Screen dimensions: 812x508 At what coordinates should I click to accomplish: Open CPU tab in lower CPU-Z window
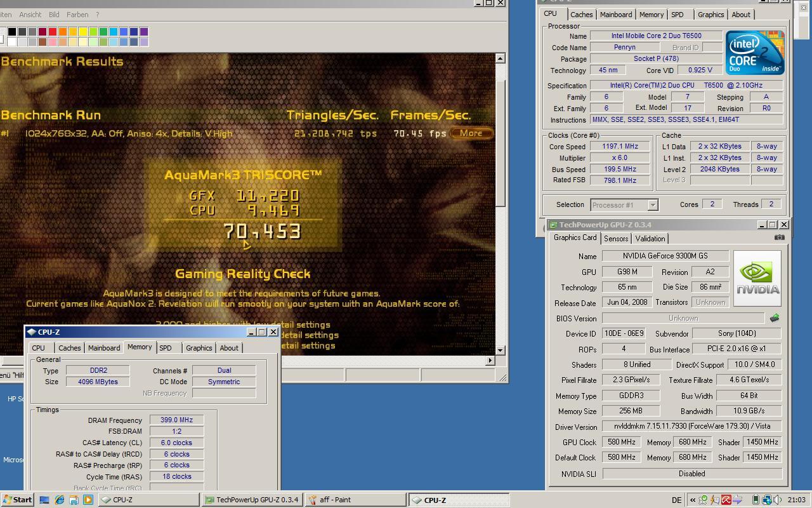pyautogui.click(x=39, y=348)
